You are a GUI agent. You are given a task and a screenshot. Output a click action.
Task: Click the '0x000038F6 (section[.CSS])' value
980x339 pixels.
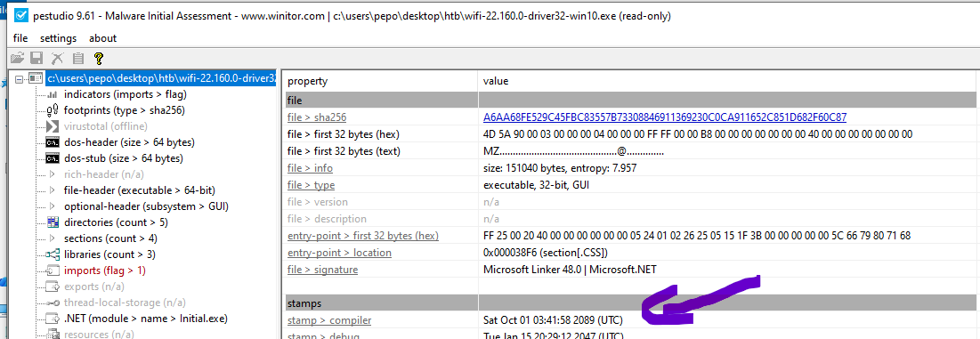(x=546, y=253)
